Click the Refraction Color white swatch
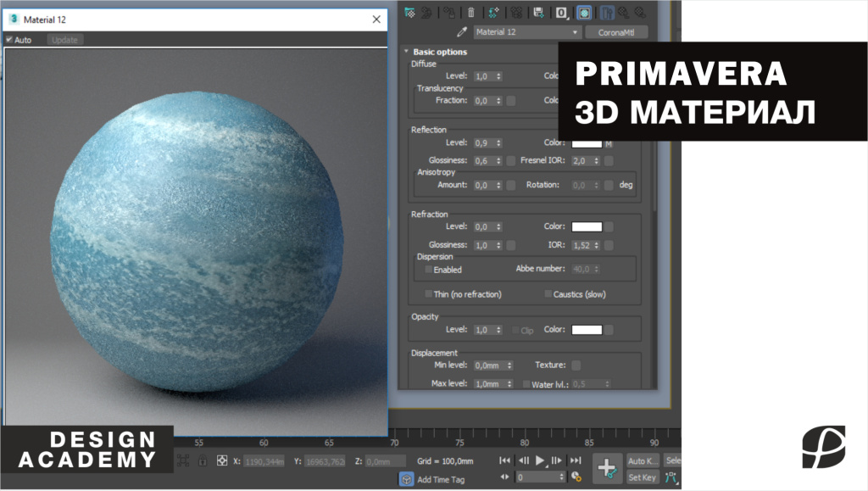 [x=587, y=226]
